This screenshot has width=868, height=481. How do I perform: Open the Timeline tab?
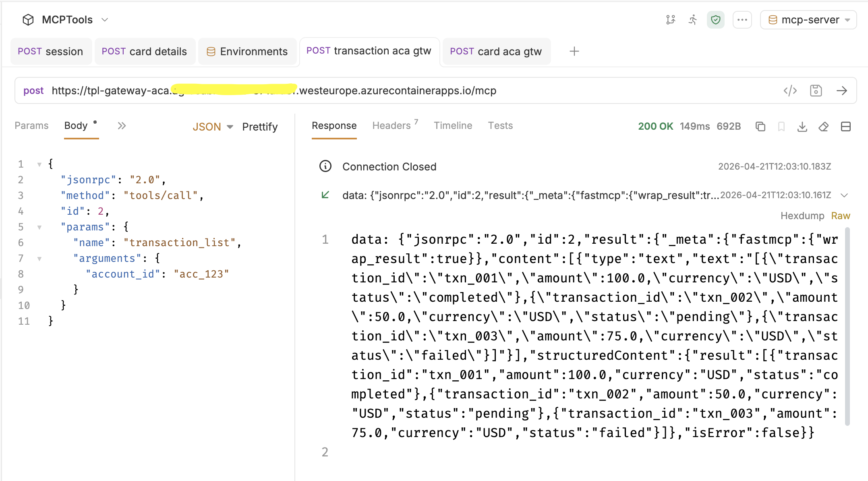(453, 126)
